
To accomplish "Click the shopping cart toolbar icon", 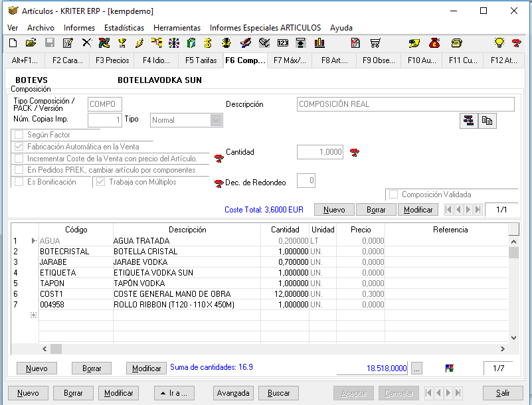I will pos(375,43).
